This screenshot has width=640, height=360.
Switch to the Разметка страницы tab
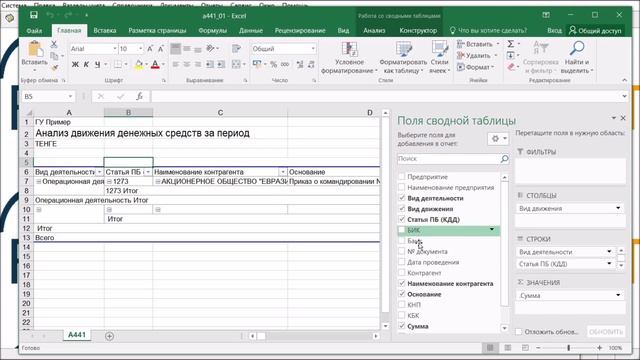(157, 31)
